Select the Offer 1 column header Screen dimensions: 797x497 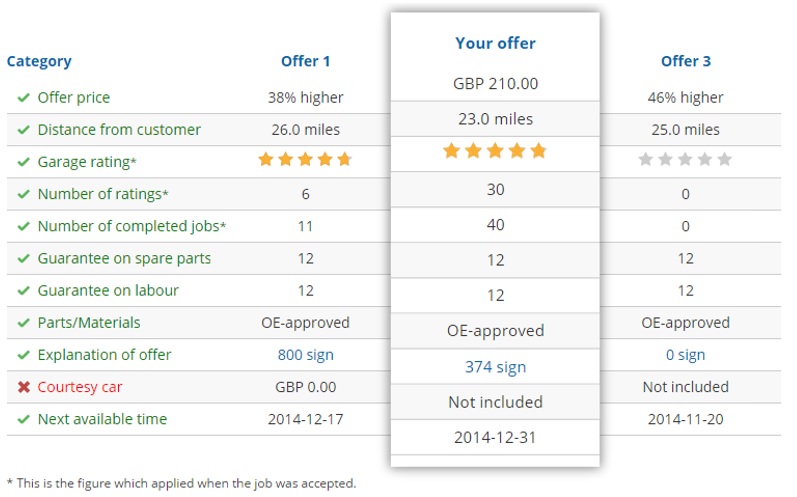305,61
